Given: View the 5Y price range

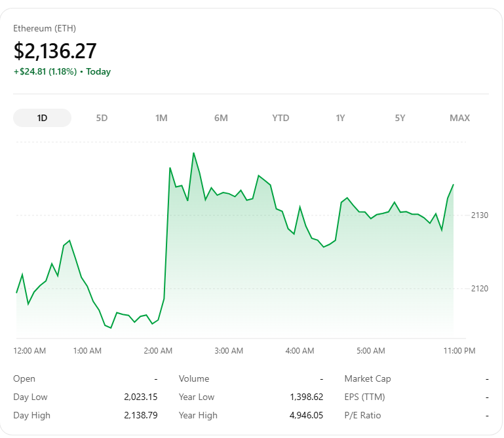Looking at the screenshot, I should click(x=400, y=118).
